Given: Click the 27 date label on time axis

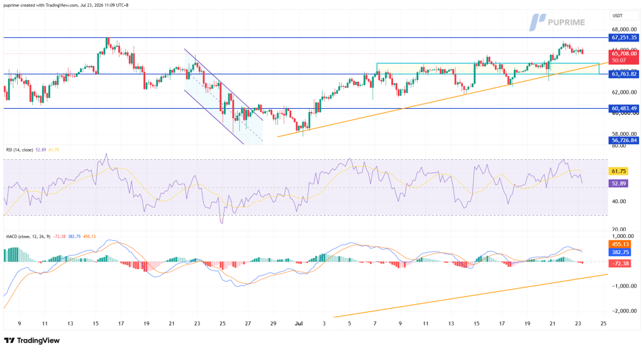Looking at the screenshot, I should [248, 323].
